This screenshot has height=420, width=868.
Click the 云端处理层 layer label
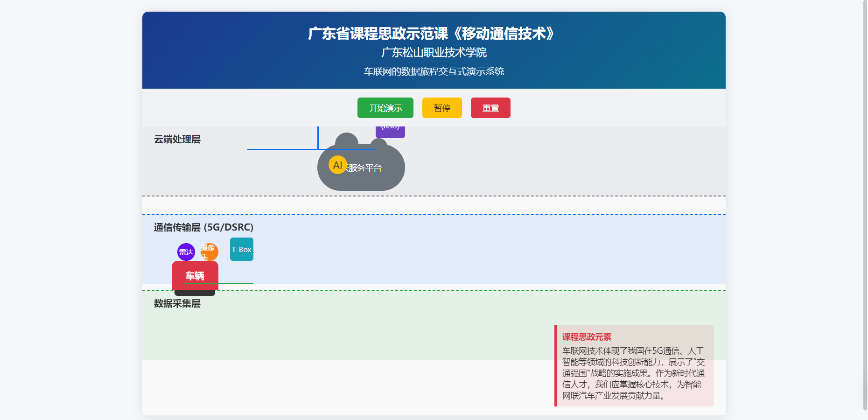(x=177, y=140)
